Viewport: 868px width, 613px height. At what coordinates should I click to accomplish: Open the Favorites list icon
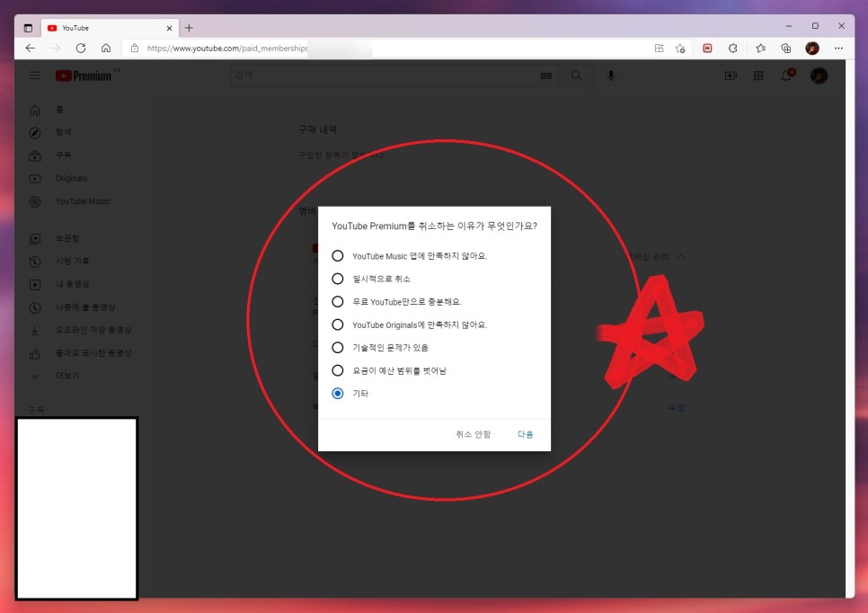coord(760,49)
